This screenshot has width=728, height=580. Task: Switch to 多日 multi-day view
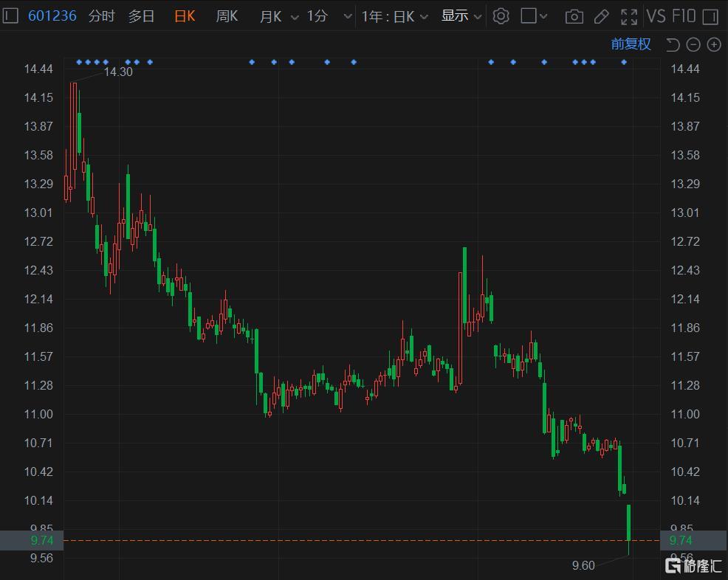tap(141, 16)
